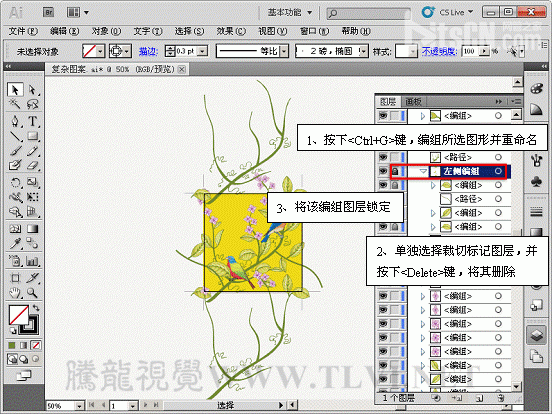Select the Zoom magnifier tool
The width and height of the screenshot is (552, 414).
(x=32, y=293)
